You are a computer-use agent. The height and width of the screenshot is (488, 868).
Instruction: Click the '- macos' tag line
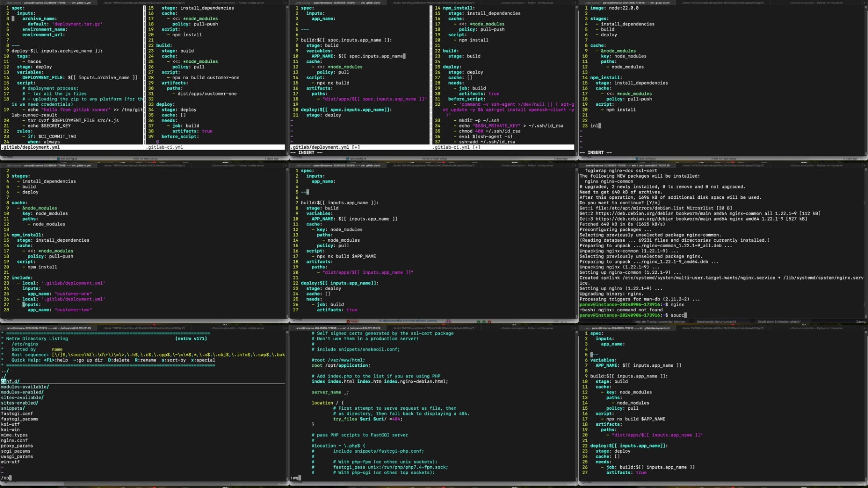(x=31, y=61)
